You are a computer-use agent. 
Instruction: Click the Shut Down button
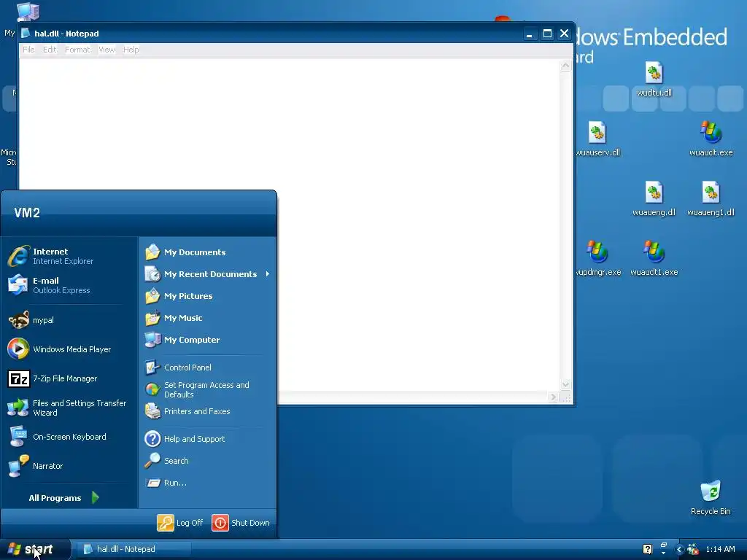[x=241, y=522]
